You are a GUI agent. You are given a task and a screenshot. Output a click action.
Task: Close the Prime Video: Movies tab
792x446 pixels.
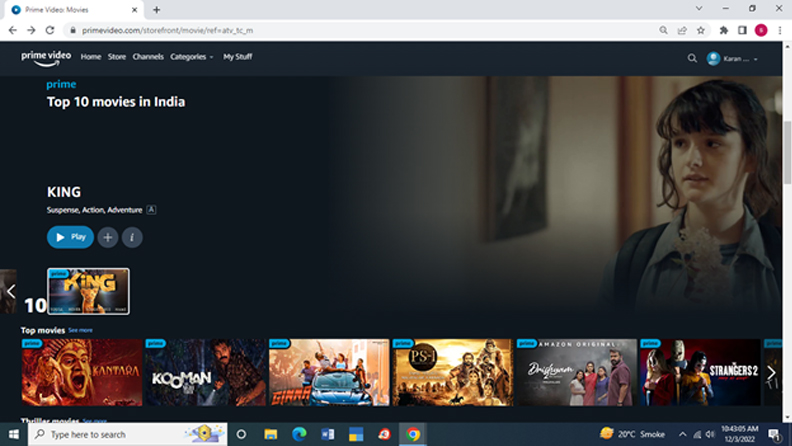(134, 10)
